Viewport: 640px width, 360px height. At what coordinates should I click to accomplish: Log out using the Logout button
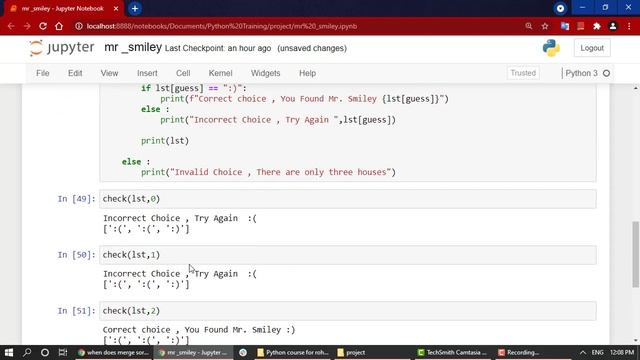592,48
